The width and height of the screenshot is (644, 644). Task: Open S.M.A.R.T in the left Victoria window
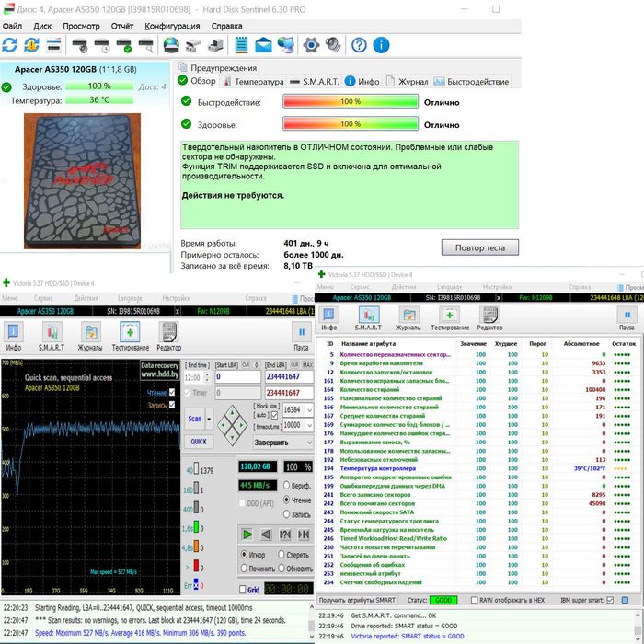52,337
